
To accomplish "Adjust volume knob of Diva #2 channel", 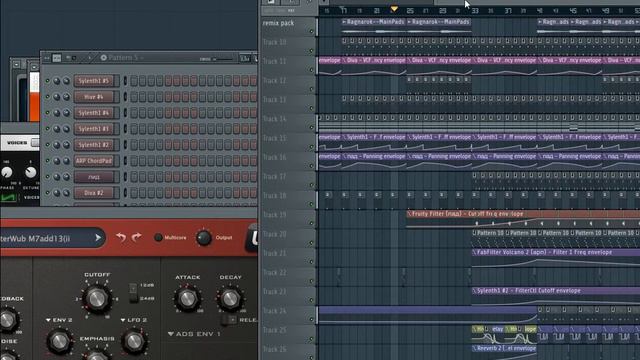I will (66, 193).
